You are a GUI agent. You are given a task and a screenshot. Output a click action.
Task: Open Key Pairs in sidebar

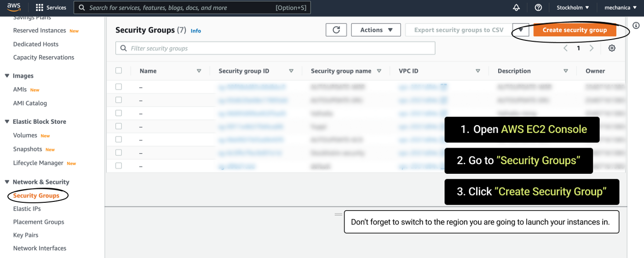26,235
